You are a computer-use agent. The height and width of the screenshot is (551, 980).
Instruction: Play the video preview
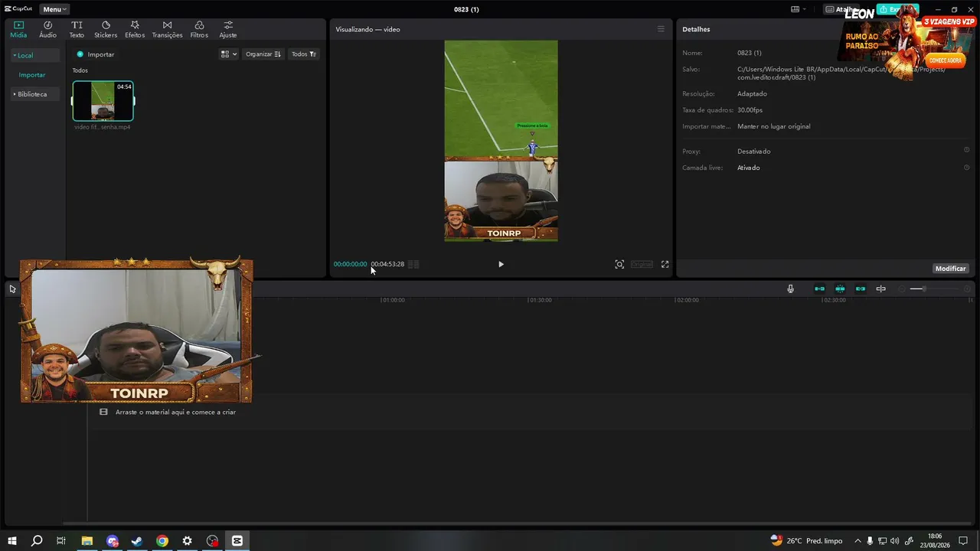coord(501,264)
